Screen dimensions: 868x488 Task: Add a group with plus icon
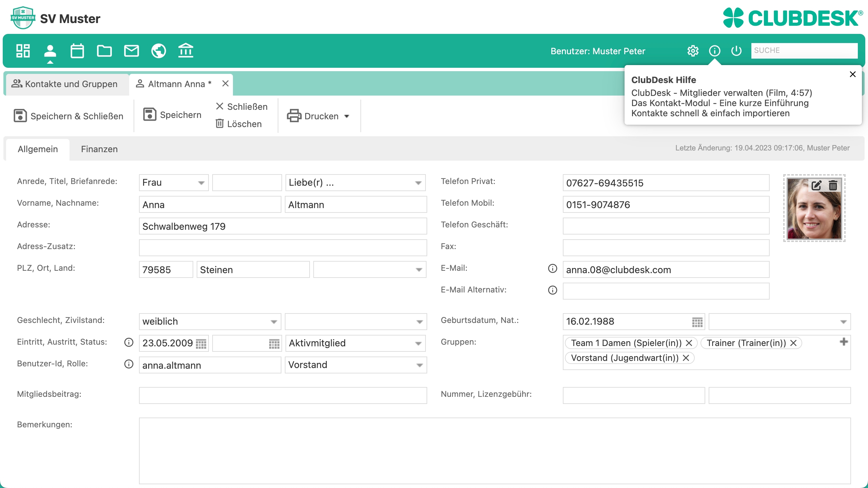tap(844, 342)
